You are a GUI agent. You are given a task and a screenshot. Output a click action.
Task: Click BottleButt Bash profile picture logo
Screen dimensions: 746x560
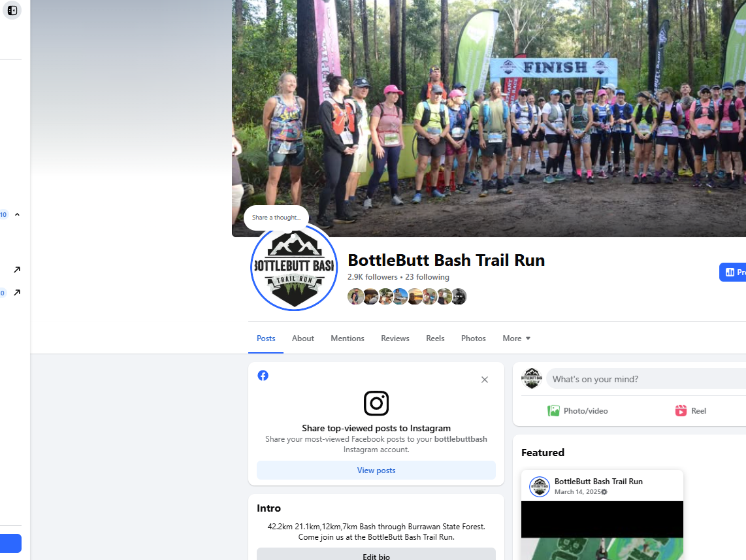click(294, 267)
